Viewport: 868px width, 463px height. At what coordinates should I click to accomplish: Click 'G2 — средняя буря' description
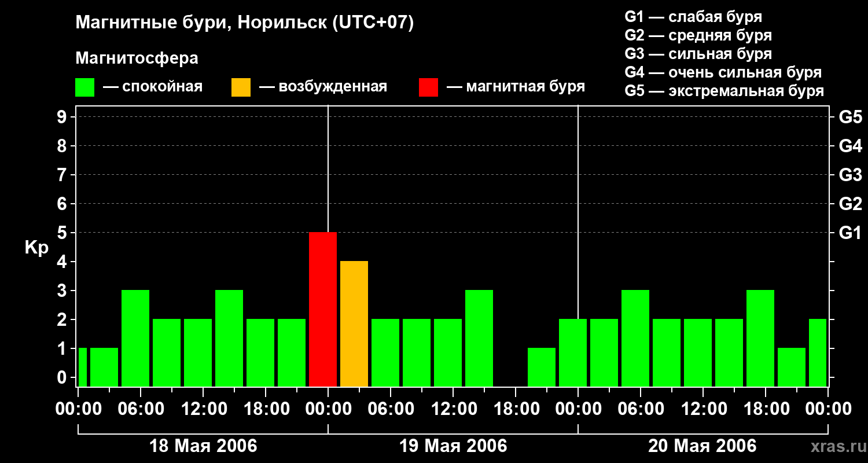[x=698, y=35]
